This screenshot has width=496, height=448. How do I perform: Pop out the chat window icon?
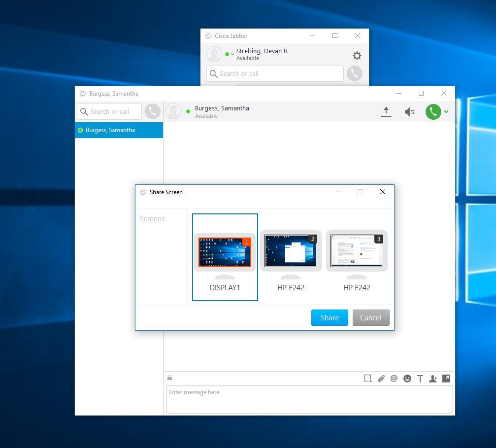click(x=446, y=379)
